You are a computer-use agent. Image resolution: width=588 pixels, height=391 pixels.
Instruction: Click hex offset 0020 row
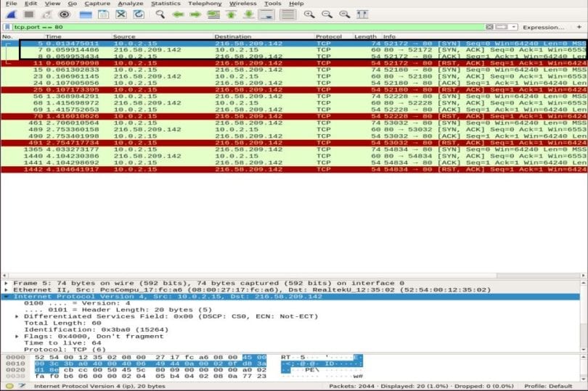pos(15,370)
